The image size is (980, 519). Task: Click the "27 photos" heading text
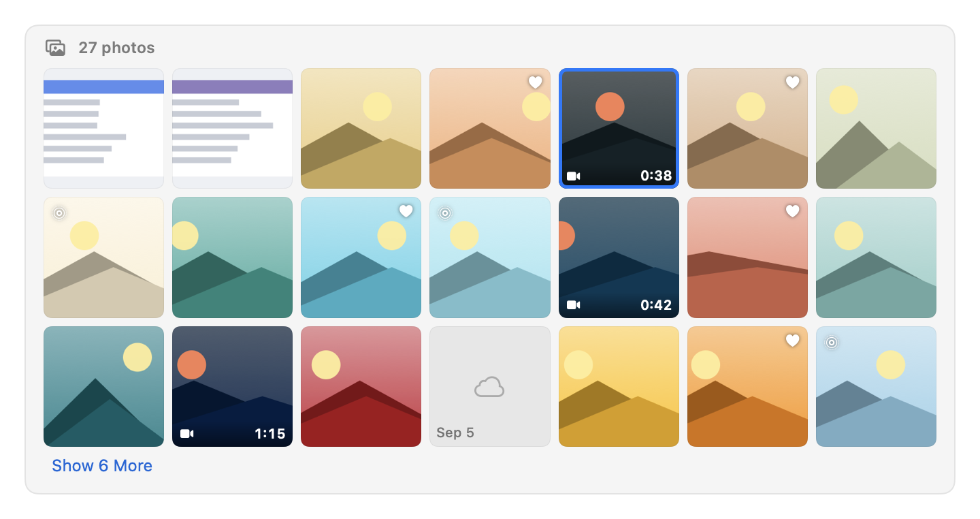[116, 48]
